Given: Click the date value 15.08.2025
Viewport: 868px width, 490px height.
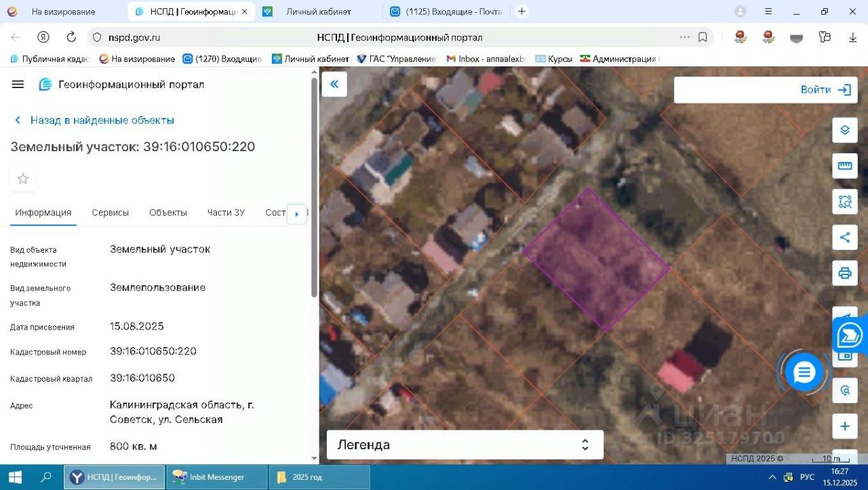Looking at the screenshot, I should click(x=137, y=326).
